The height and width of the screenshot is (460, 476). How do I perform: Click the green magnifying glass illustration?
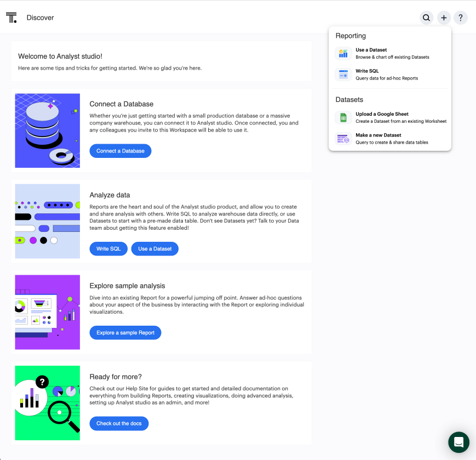48,403
